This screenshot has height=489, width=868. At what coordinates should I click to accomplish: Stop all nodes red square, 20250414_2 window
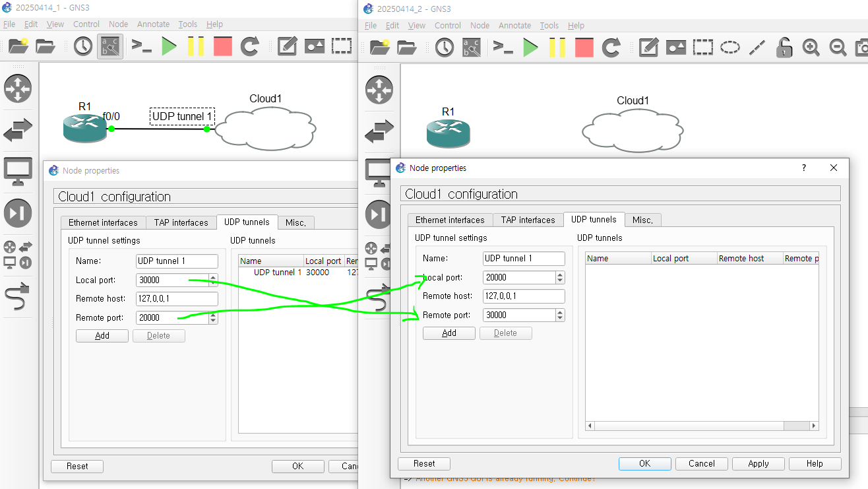[x=584, y=48]
